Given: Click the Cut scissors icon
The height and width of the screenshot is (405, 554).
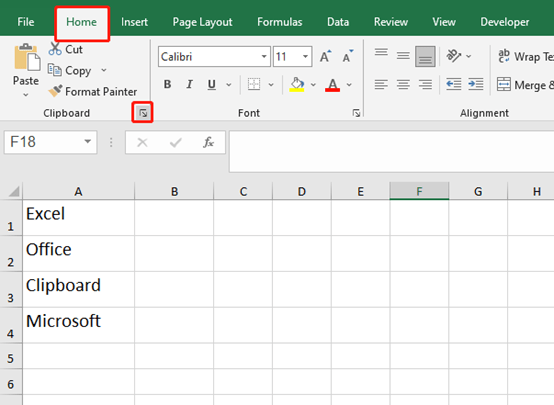Looking at the screenshot, I should coord(55,49).
